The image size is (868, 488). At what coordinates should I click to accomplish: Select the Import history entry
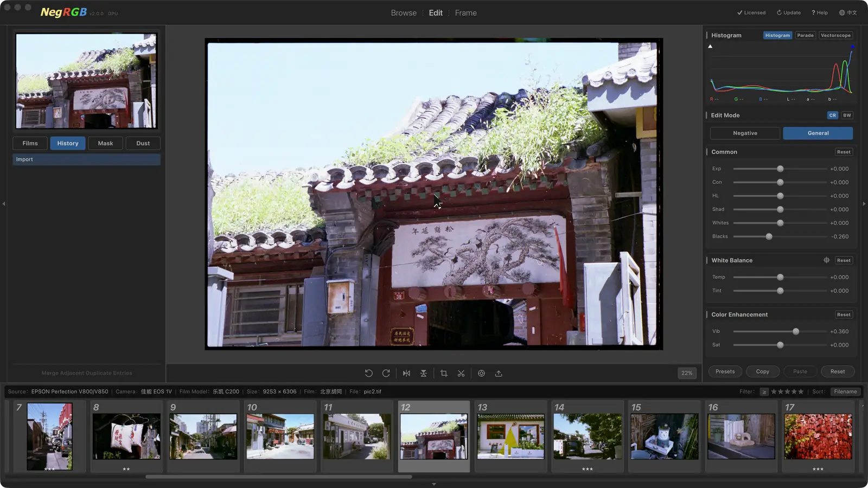point(87,159)
